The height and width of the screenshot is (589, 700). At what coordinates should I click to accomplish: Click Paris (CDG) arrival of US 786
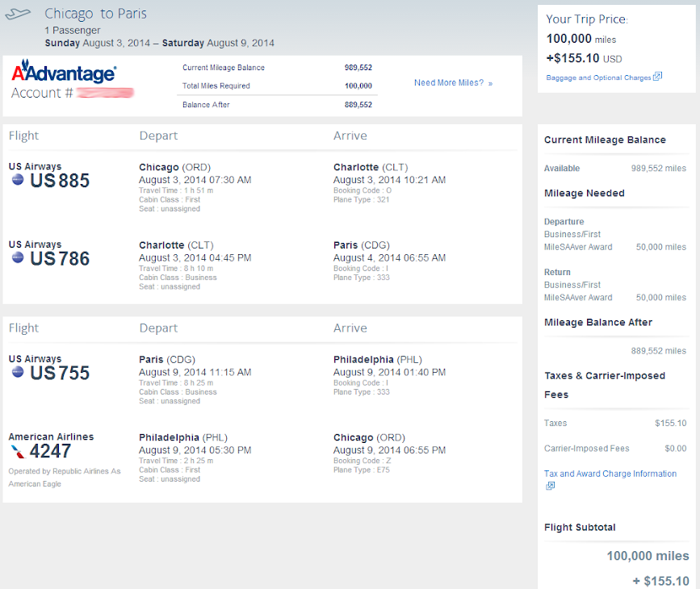(361, 245)
